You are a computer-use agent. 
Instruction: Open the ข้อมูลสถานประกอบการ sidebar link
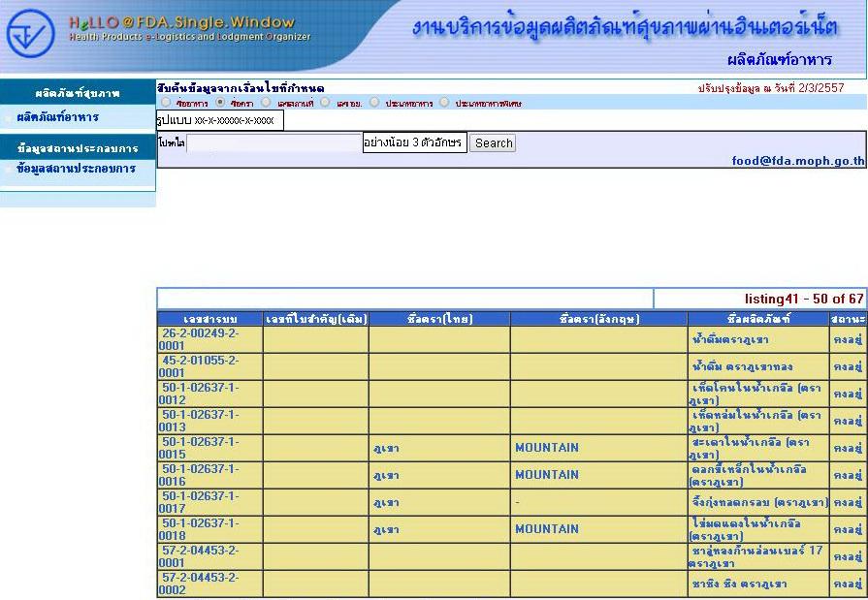[76, 169]
